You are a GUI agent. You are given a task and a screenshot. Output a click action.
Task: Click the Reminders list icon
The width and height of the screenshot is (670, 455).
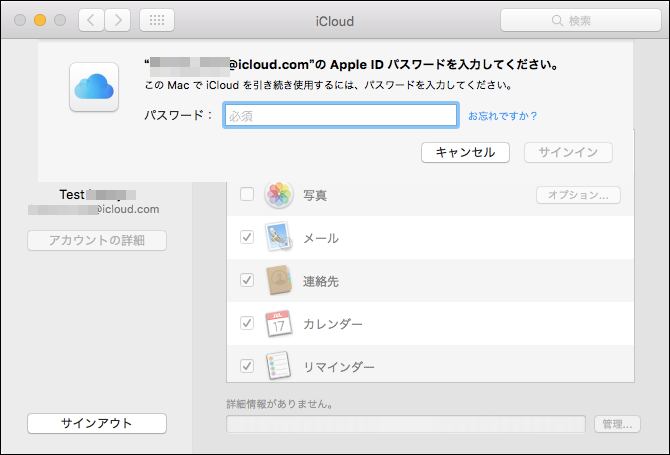click(279, 366)
